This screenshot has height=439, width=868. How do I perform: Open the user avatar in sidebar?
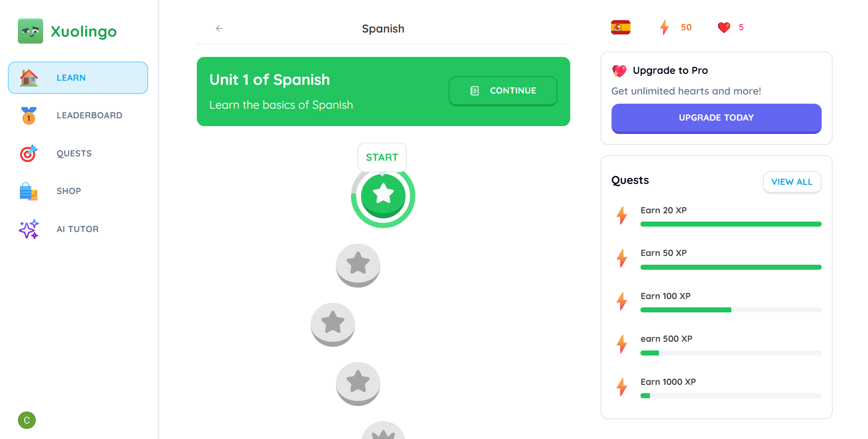[27, 420]
